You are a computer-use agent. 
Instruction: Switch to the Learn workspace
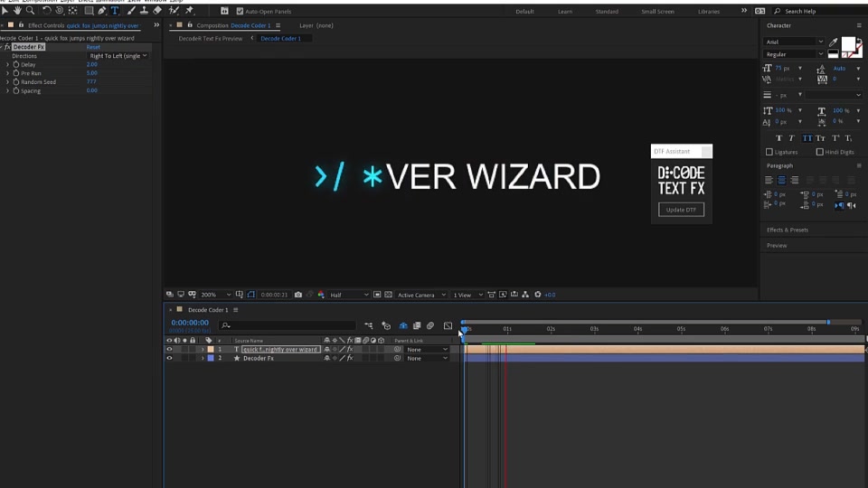tap(565, 12)
